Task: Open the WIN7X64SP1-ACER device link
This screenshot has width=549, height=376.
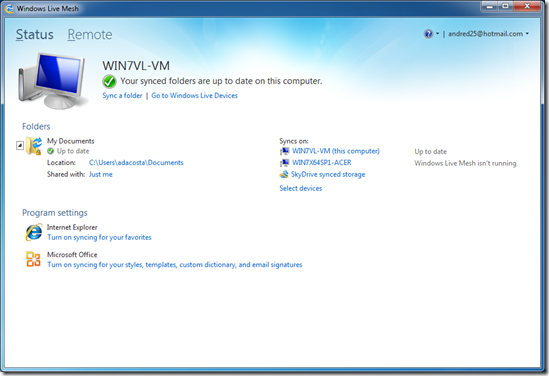Action: click(x=322, y=162)
